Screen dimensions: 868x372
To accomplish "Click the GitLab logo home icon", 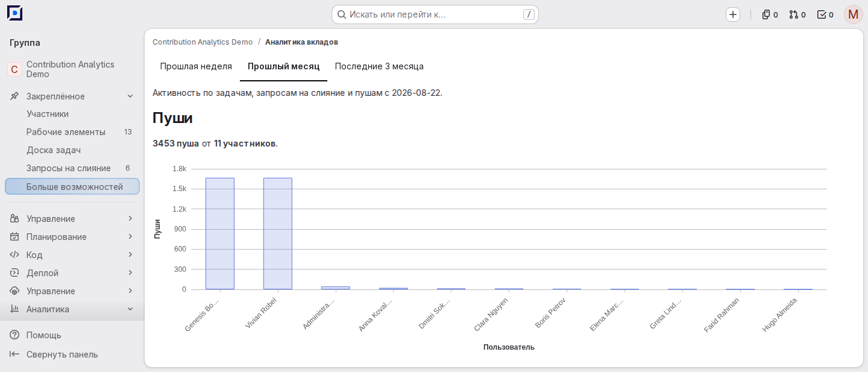I will [14, 13].
